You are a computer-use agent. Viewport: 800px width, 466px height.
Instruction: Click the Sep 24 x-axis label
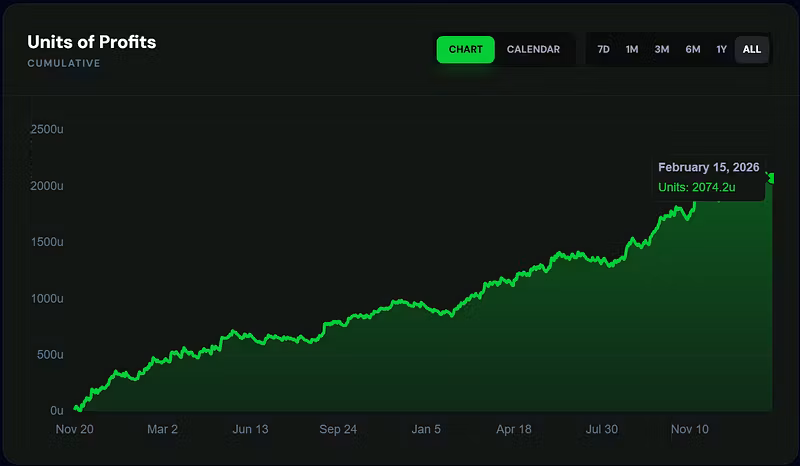point(338,429)
